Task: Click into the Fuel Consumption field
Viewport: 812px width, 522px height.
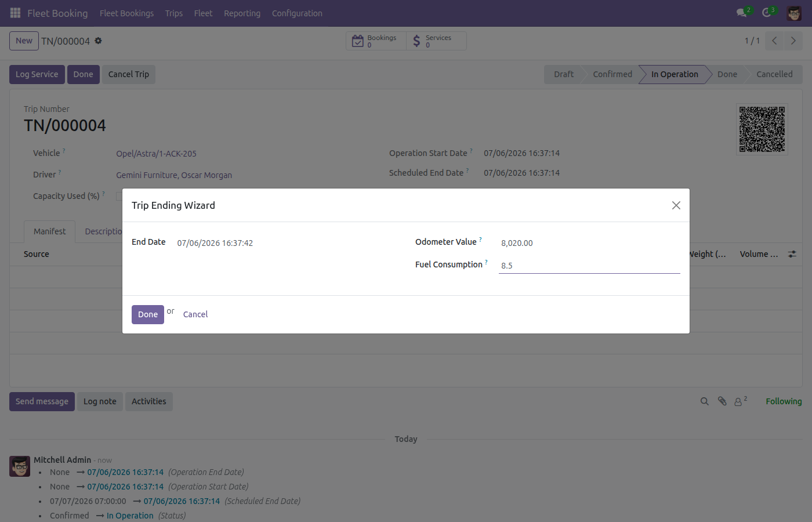Action: click(x=589, y=265)
